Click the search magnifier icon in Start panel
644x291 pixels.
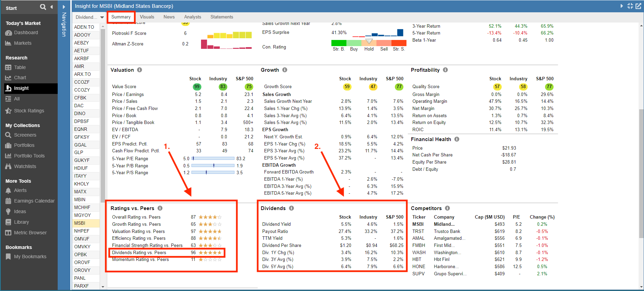pyautogui.click(x=43, y=7)
